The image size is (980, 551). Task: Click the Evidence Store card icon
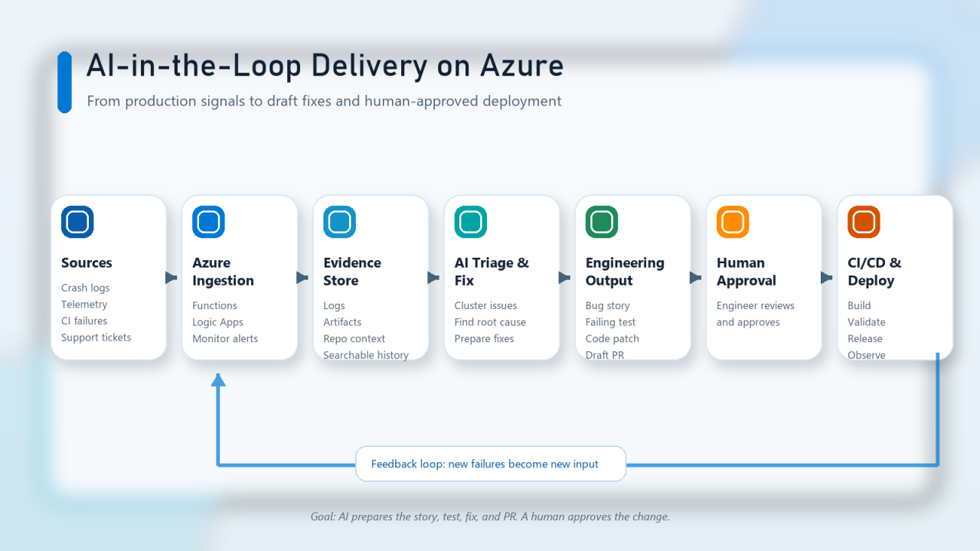click(x=339, y=222)
